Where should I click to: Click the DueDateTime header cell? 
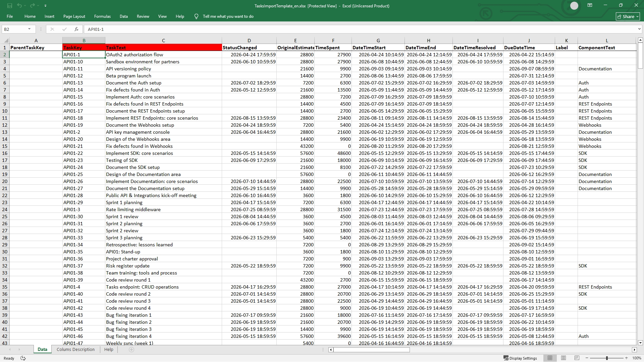click(529, 48)
